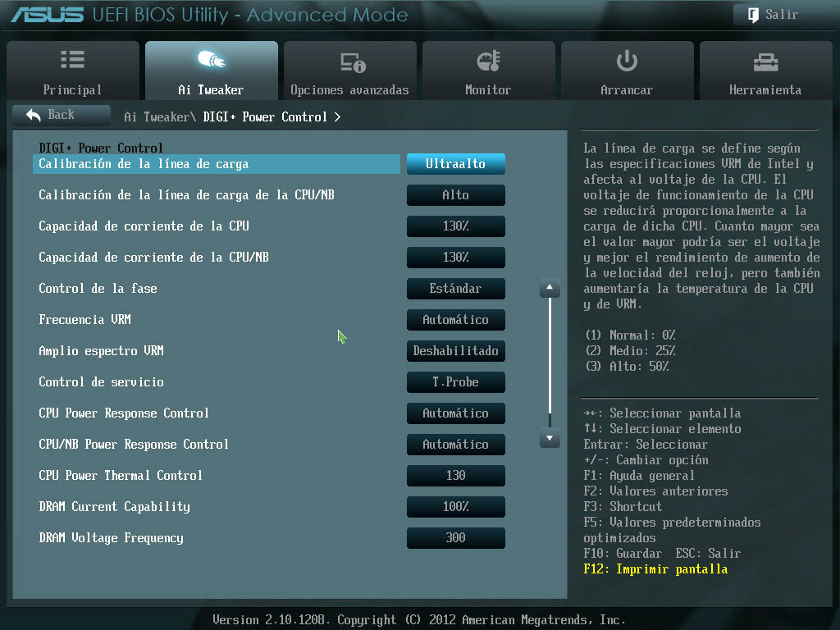The height and width of the screenshot is (630, 840).
Task: Click the settings list scrollbar track
Action: point(550,363)
